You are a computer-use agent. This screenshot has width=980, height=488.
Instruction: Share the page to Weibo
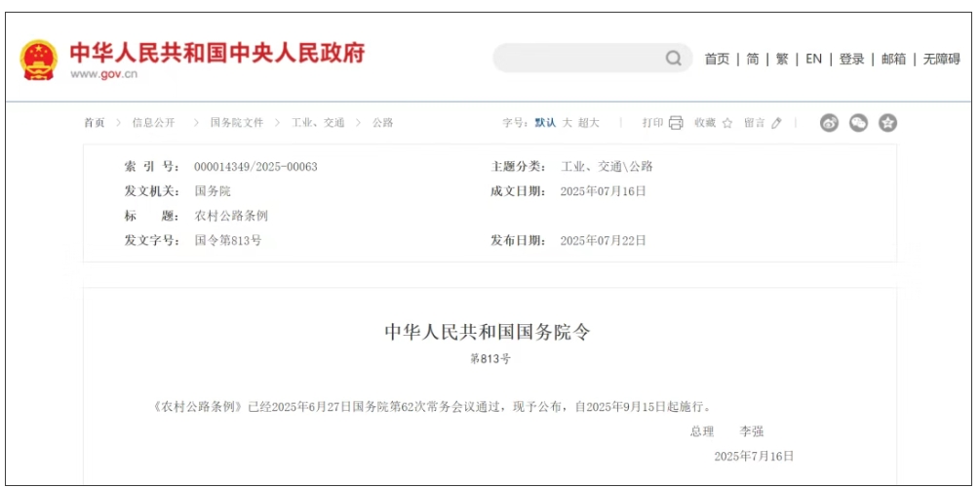tap(829, 123)
